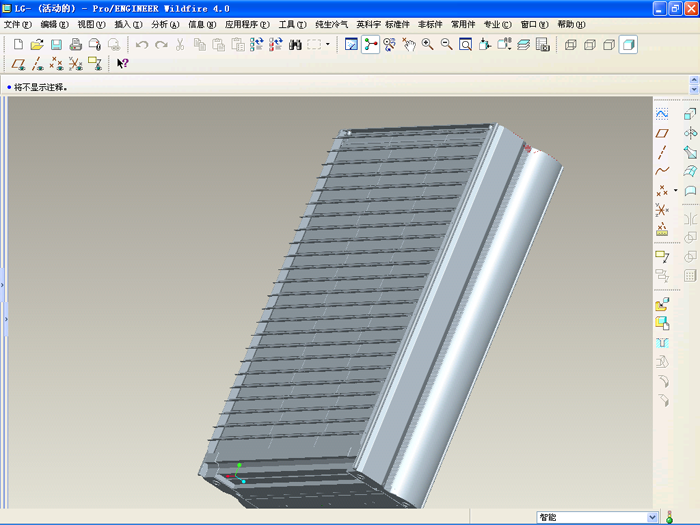Click the Save disk icon
Image resolution: width=700 pixels, height=525 pixels.
[56, 44]
